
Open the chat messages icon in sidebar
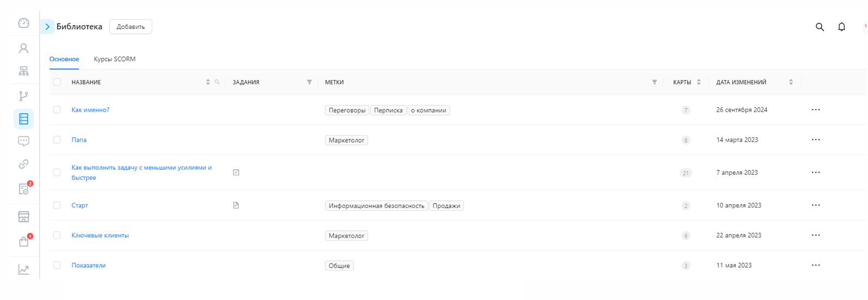23,141
